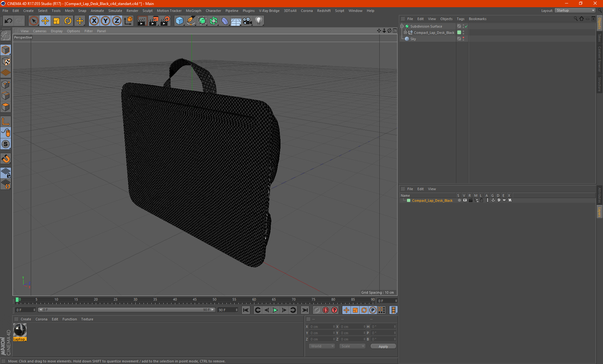Open the Light object icon

[258, 21]
